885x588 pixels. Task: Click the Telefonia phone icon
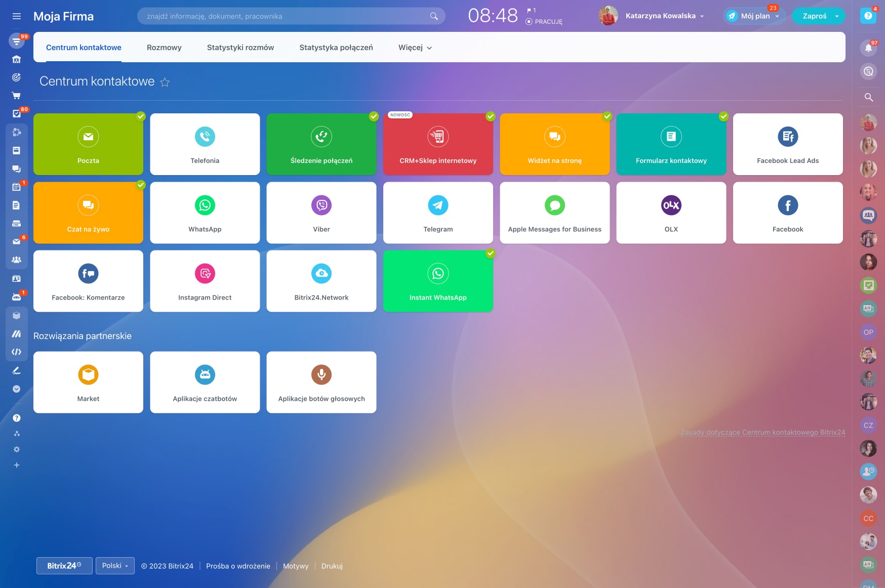(205, 137)
